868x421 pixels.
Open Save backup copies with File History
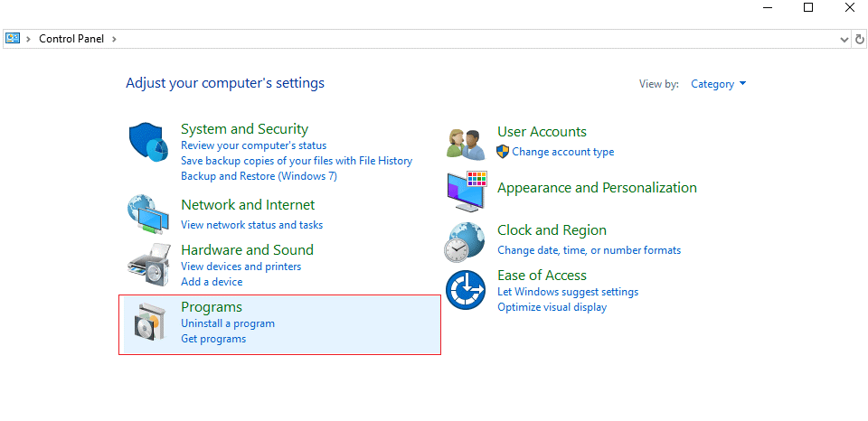[x=297, y=161]
